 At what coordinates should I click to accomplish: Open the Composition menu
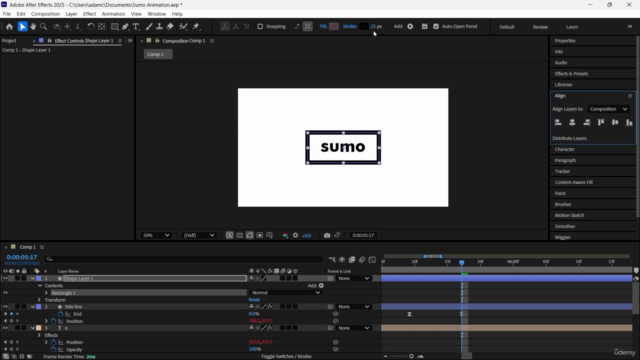(45, 14)
